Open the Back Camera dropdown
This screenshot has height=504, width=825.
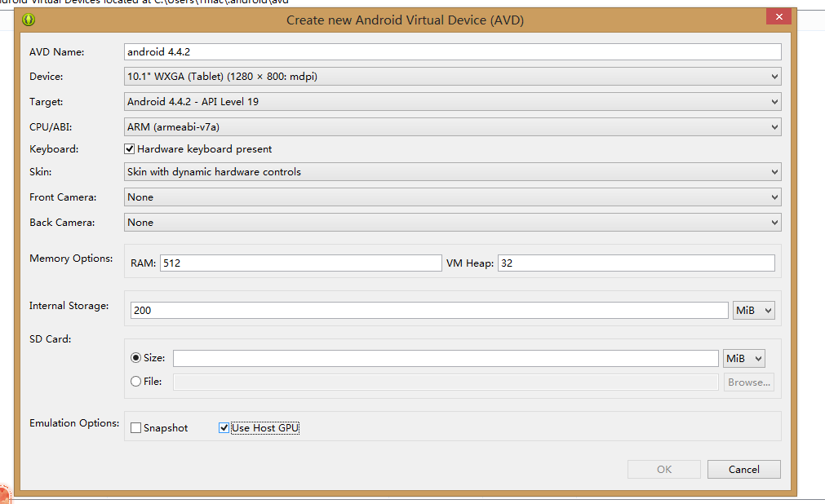click(453, 222)
